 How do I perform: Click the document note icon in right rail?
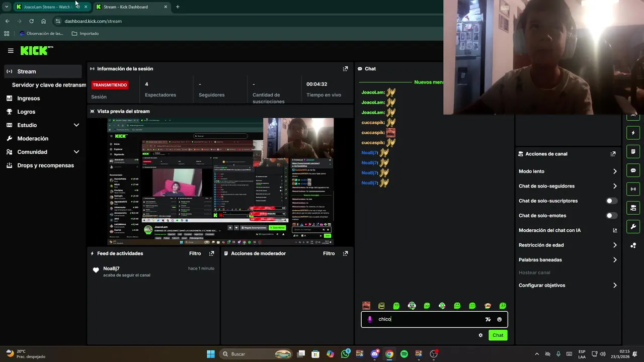click(633, 151)
